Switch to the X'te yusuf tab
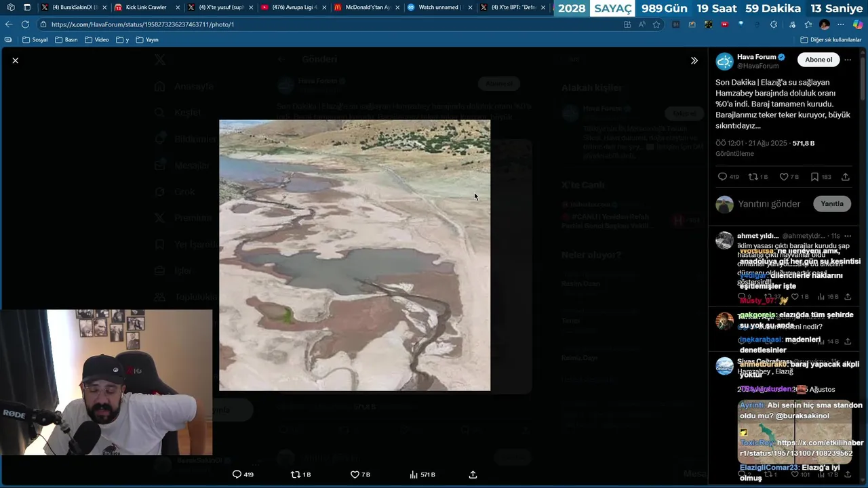This screenshot has width=868, height=488. tap(221, 7)
